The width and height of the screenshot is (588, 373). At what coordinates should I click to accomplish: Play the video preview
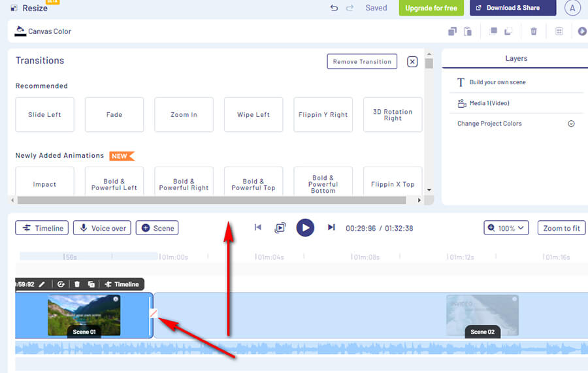click(305, 227)
